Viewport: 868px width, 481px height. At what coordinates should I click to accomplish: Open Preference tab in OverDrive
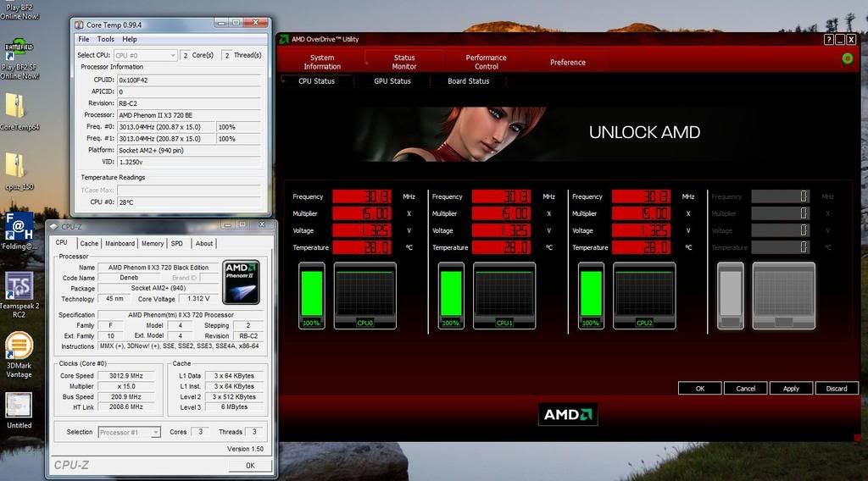[x=567, y=63]
